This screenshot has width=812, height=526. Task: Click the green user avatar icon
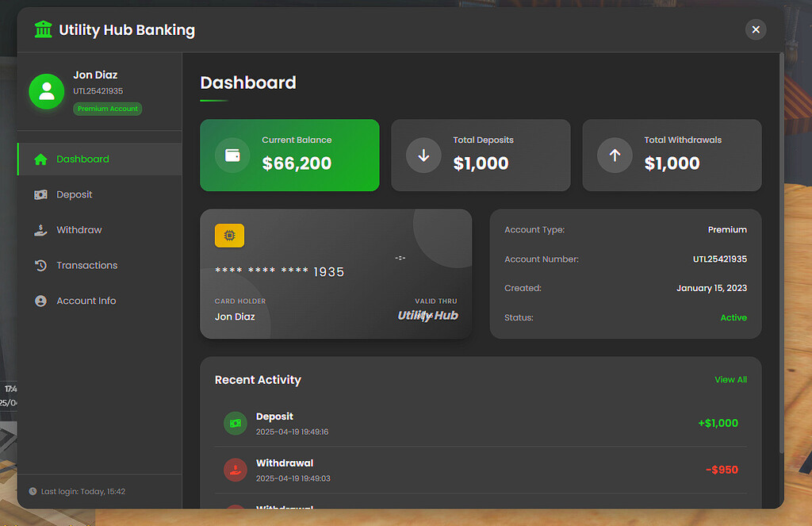pos(47,91)
